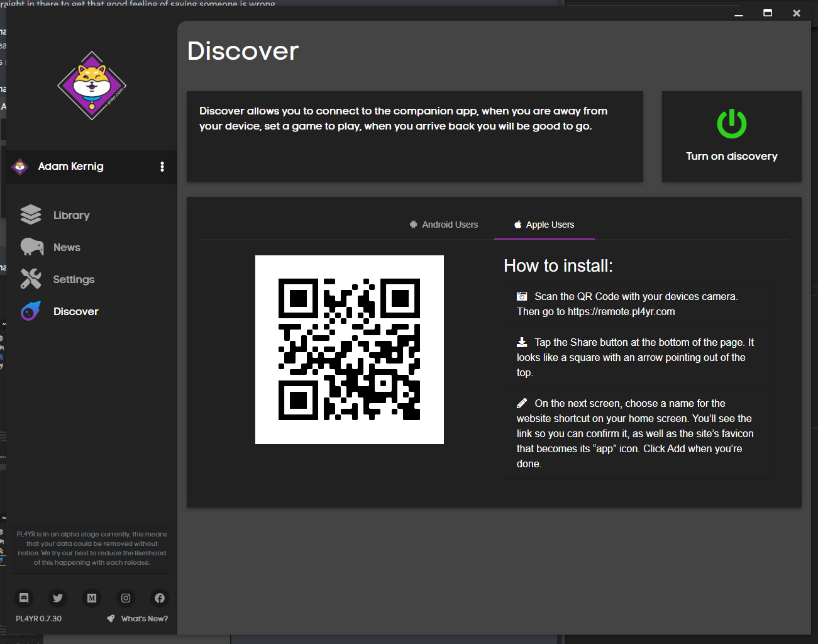Open the Settings page
Screen dimensions: 818x644
pos(74,279)
